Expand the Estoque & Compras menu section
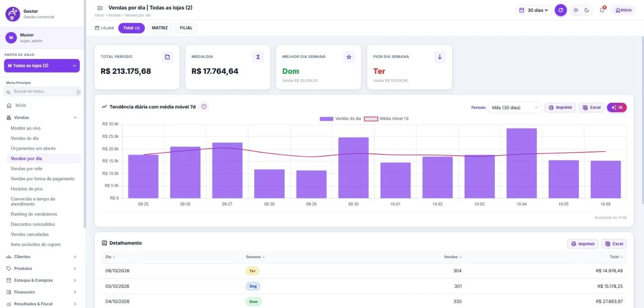 click(42, 280)
